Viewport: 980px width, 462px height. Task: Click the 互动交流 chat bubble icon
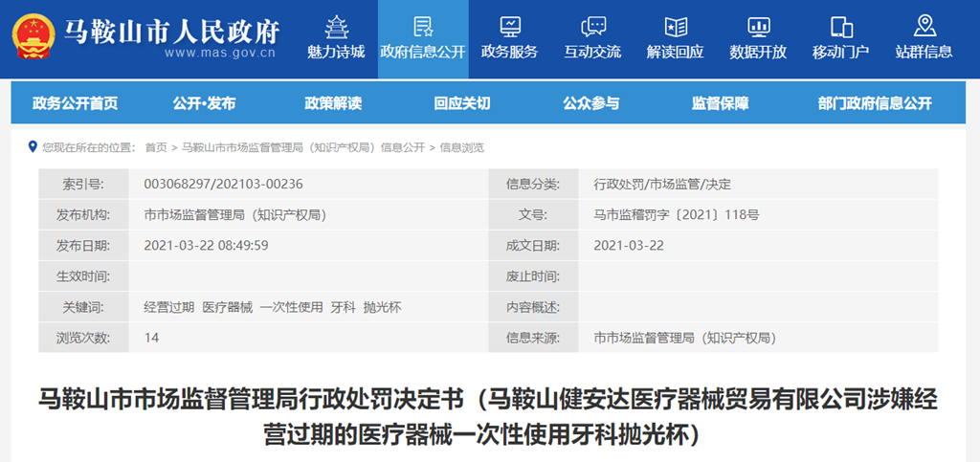coord(592,26)
